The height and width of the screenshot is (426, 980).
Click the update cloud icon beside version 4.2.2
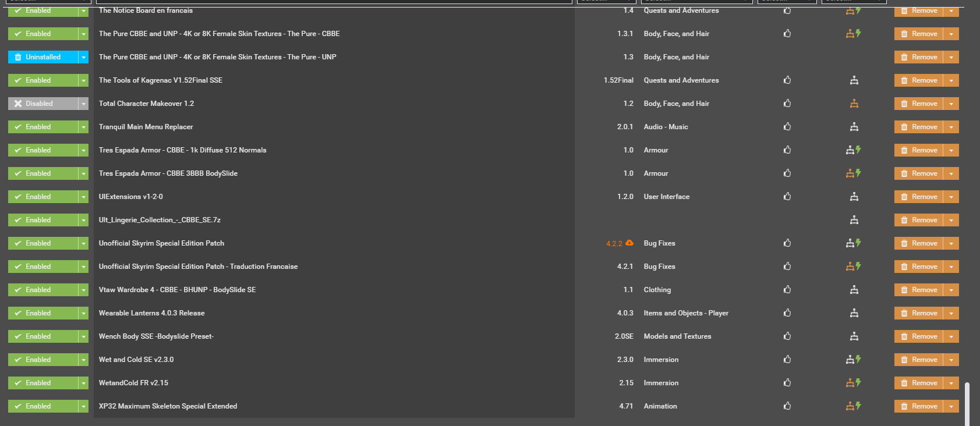pyautogui.click(x=629, y=243)
